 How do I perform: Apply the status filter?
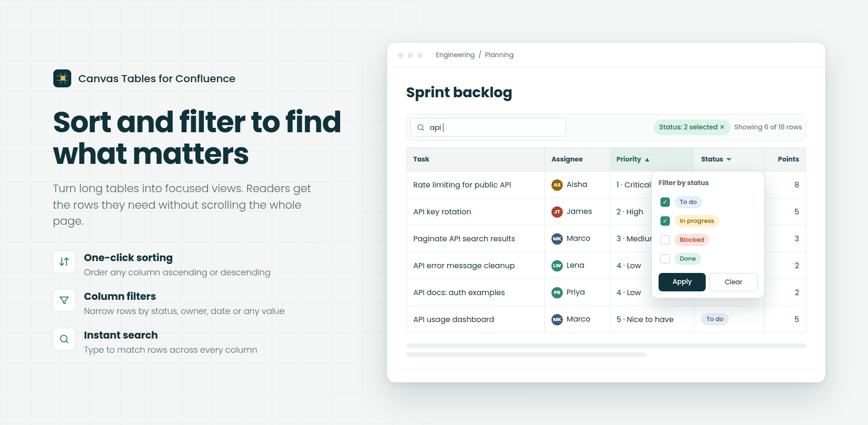coord(682,282)
